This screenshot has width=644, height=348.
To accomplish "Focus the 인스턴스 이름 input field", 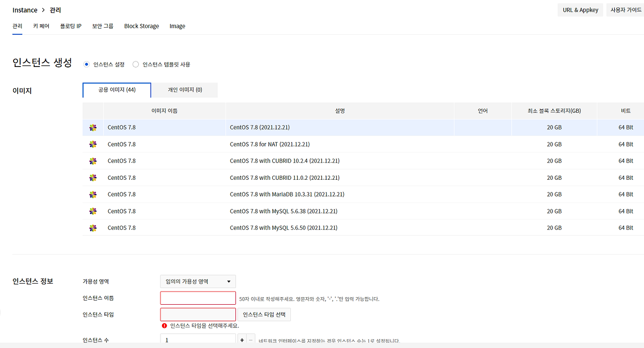I will click(198, 298).
